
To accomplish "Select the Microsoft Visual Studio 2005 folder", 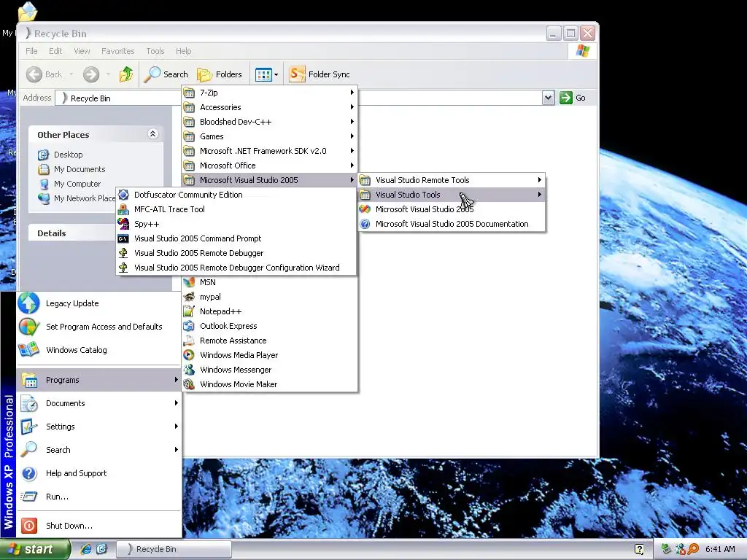I will [270, 180].
